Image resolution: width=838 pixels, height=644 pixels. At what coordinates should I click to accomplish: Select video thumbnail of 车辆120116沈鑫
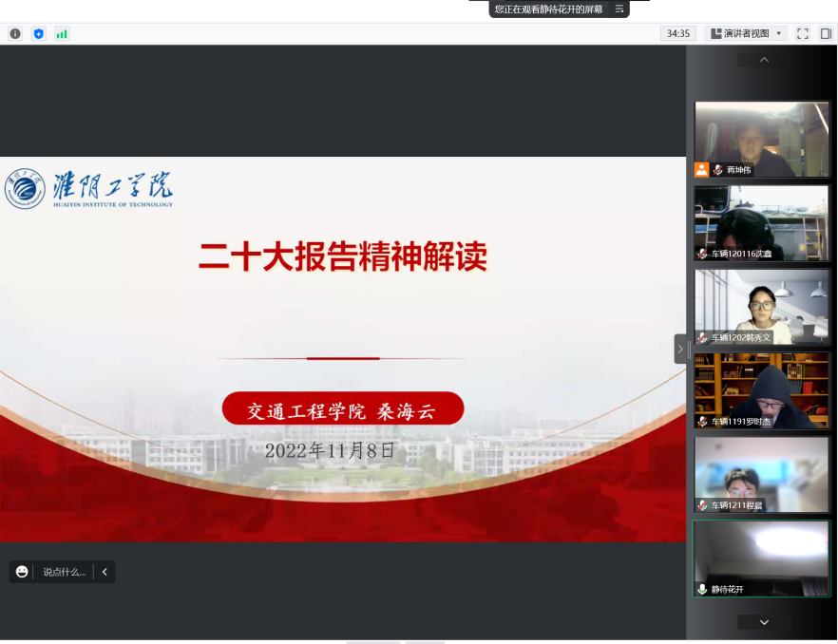[x=762, y=222]
